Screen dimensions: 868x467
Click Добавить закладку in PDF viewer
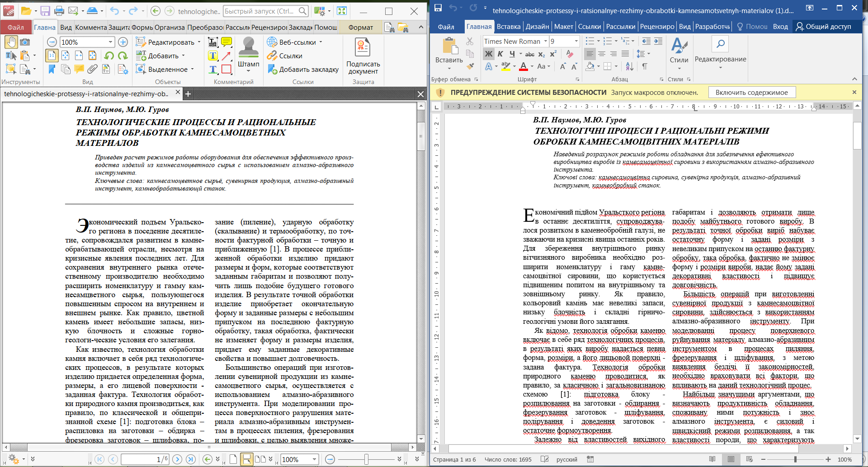[303, 69]
